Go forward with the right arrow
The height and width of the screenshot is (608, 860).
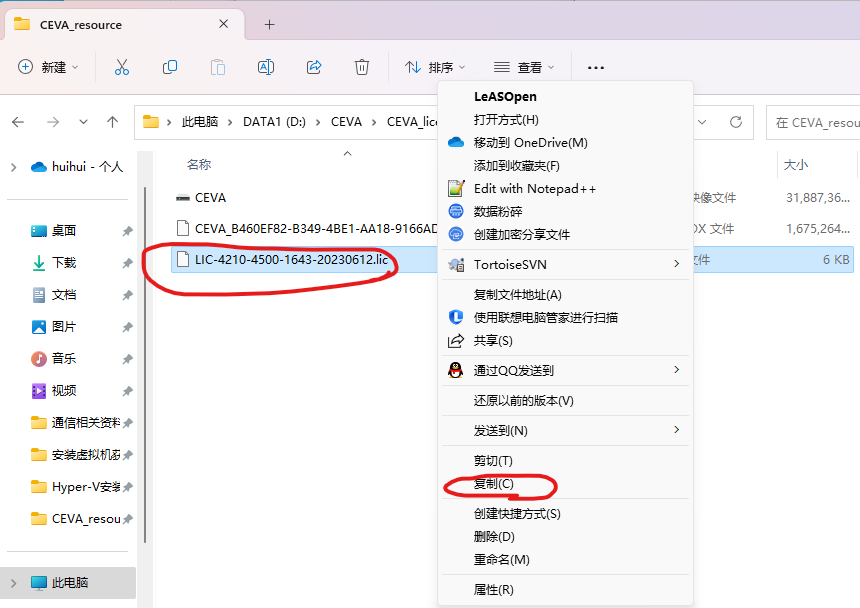click(53, 122)
